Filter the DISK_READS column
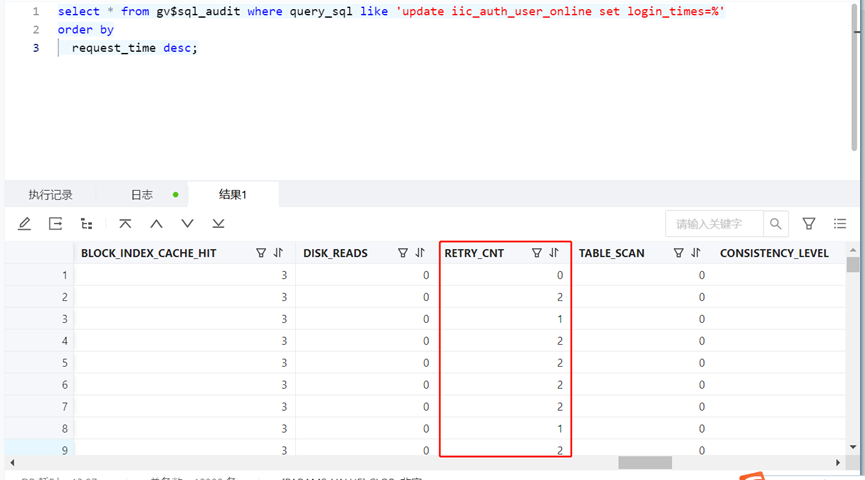865x480 pixels. click(x=403, y=253)
